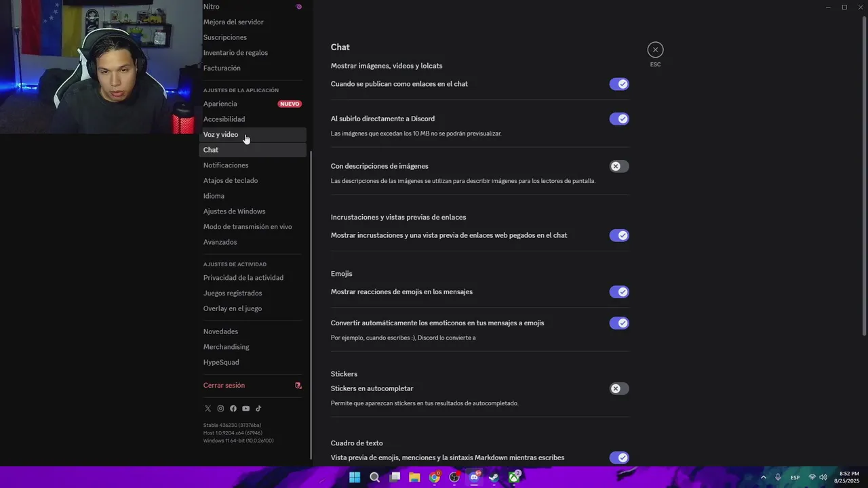Open Discord's X (Twitter) social link icon
Screen dimensions: 868x488
[208, 409]
